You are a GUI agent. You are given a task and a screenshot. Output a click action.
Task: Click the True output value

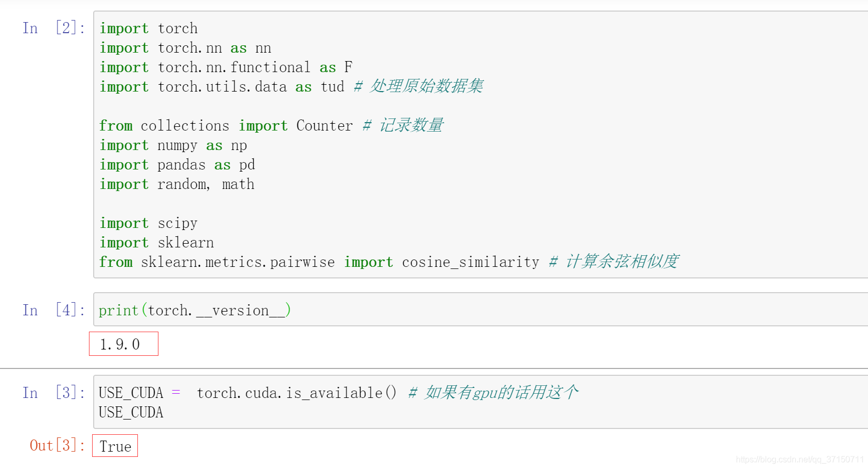pyautogui.click(x=115, y=446)
